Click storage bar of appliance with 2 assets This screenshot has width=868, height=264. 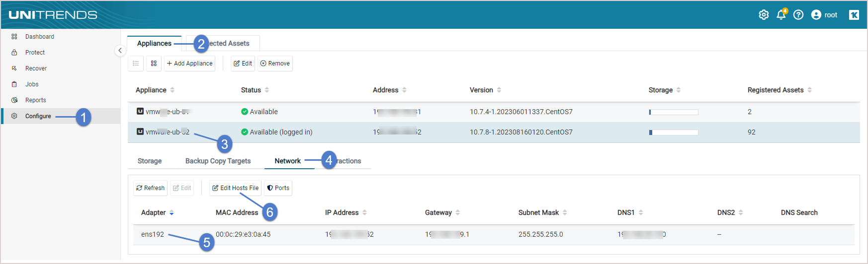coord(674,112)
